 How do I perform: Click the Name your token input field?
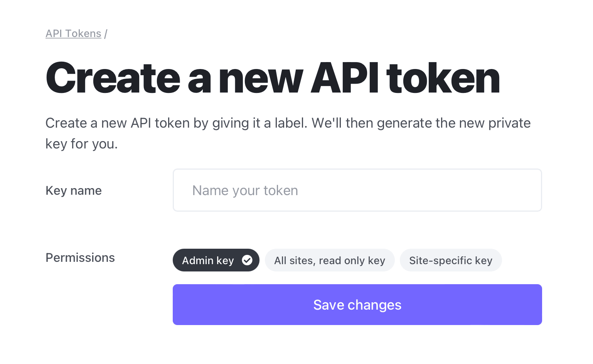click(357, 190)
